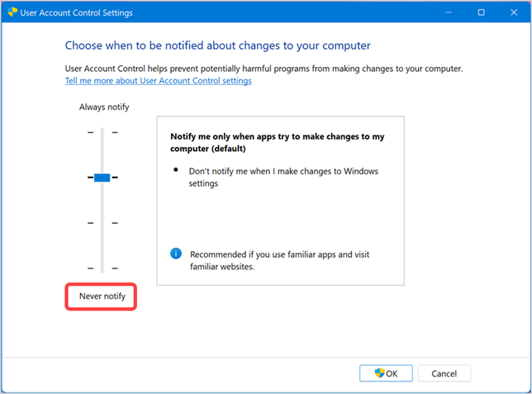
Task: Click the Choose when to be notified heading
Action: (217, 45)
